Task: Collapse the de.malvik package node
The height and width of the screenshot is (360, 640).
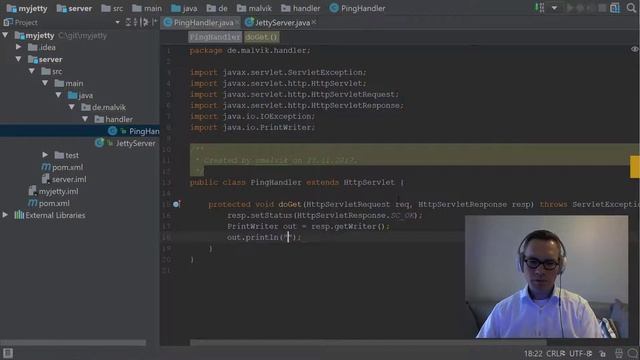Action: tap(71, 107)
